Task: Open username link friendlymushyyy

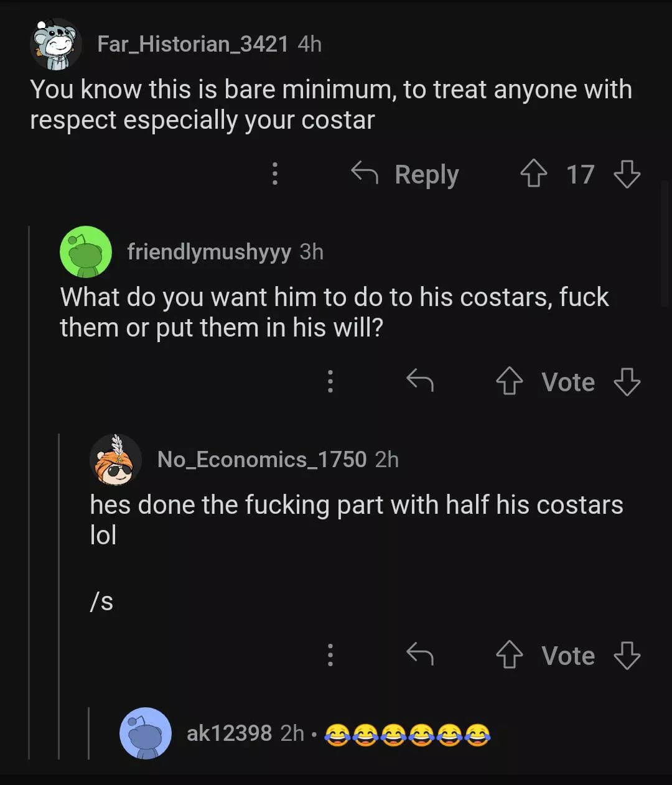Action: 209,252
